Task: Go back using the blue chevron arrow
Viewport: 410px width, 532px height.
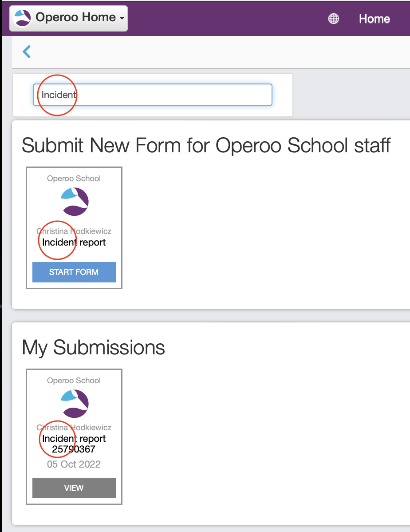Action: tap(27, 52)
